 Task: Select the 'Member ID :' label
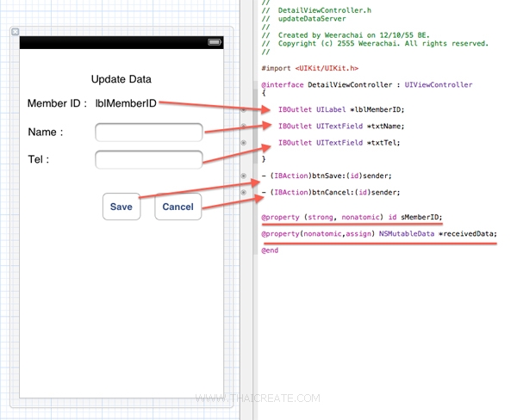[57, 103]
